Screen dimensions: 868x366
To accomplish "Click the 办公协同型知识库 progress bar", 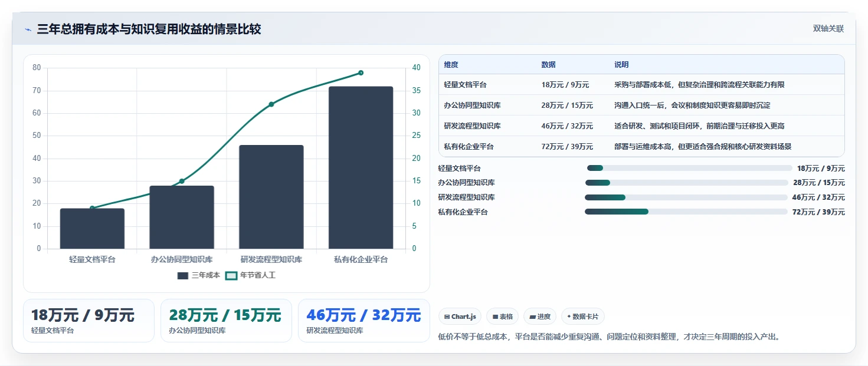I will coord(687,183).
